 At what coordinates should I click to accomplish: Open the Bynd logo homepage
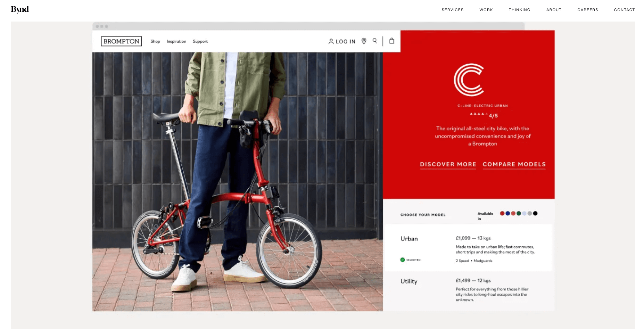tap(20, 9)
